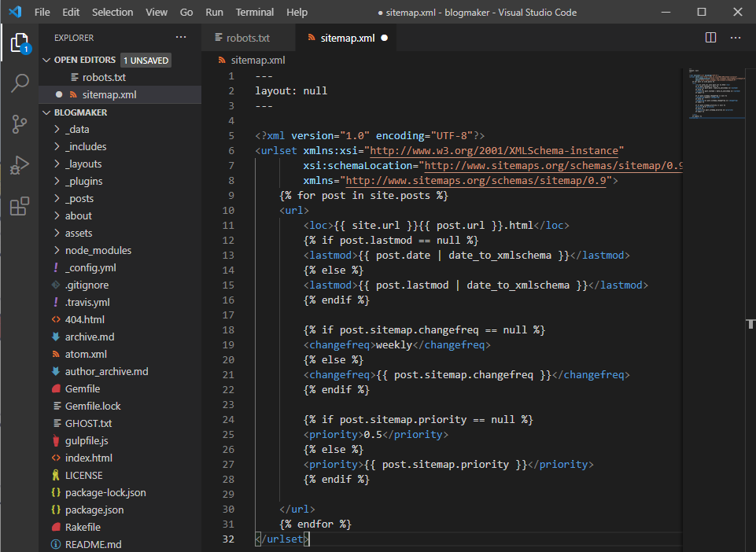Click the unsaved dot on sitemap.xml tab

pos(384,38)
